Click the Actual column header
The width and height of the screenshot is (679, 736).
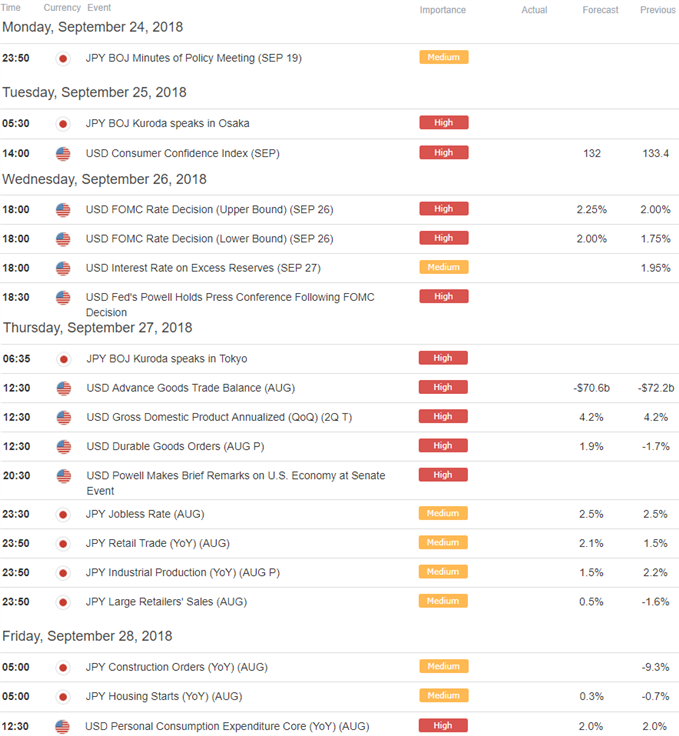(x=534, y=10)
